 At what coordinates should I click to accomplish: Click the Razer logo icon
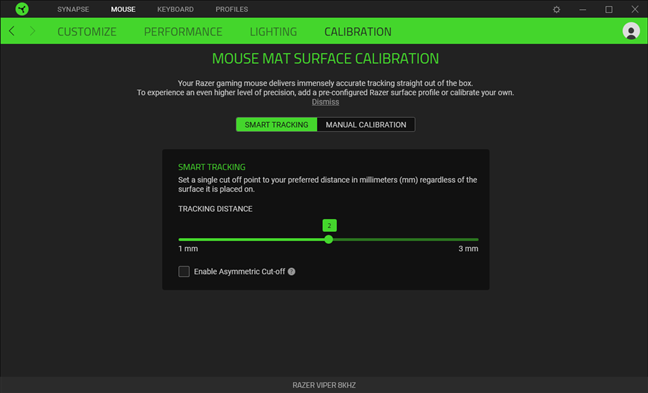tap(22, 9)
